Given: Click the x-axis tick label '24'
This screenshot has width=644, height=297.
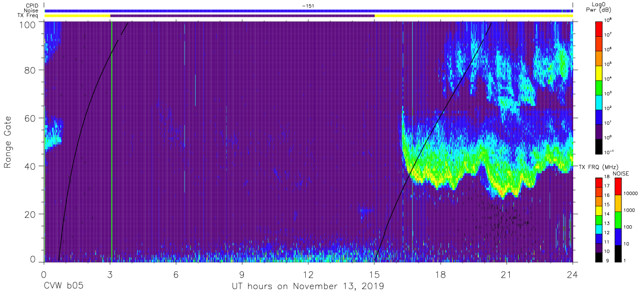Looking at the screenshot, I should (573, 274).
